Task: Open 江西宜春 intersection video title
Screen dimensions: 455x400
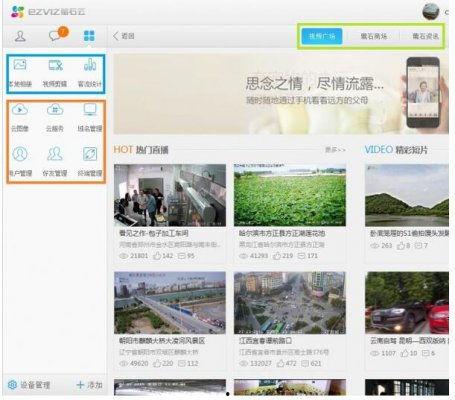Action: point(265,340)
